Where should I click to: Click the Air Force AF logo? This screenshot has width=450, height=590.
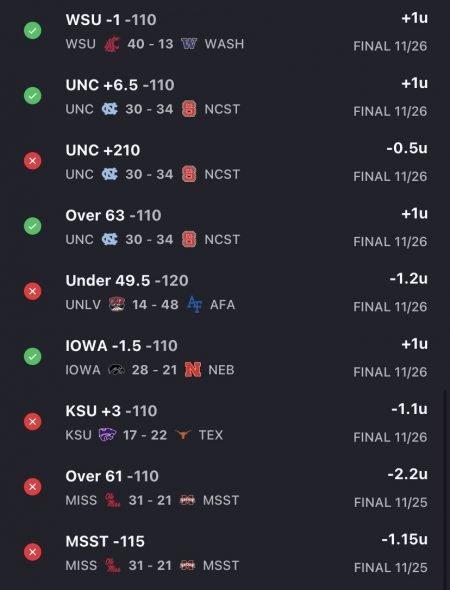[195, 304]
